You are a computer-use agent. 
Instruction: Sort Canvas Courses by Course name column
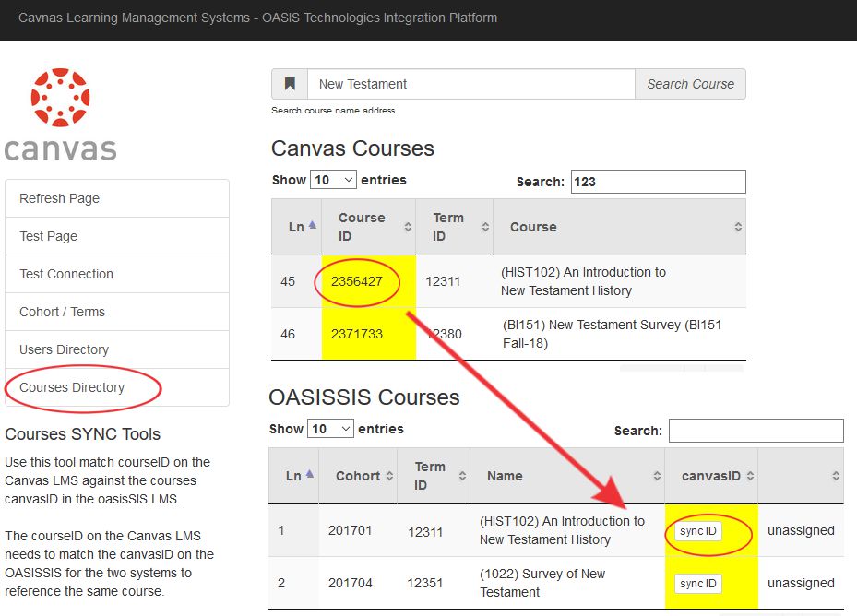tap(619, 227)
